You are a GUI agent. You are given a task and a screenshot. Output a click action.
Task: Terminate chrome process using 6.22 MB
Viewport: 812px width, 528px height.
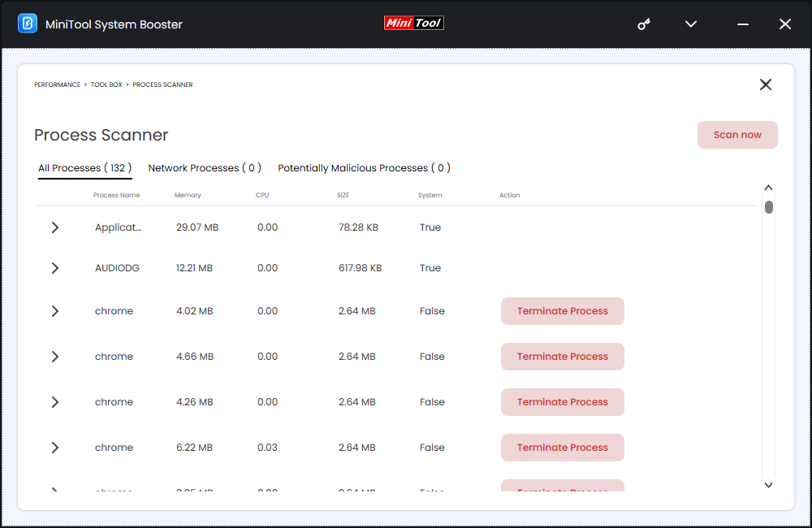(x=563, y=448)
